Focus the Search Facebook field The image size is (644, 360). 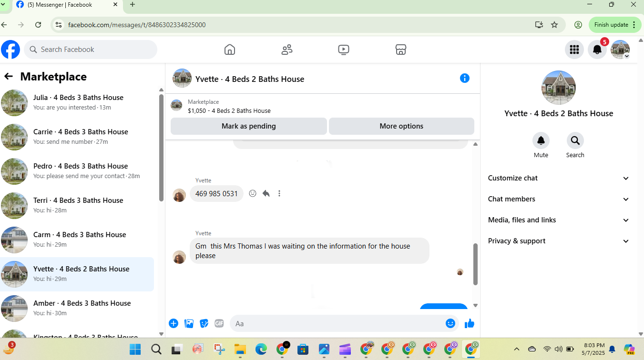pyautogui.click(x=91, y=50)
